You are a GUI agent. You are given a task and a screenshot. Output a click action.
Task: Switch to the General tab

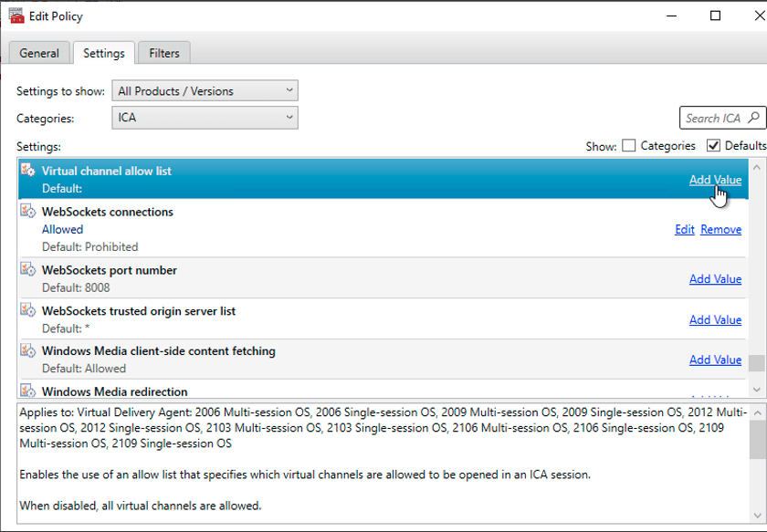coord(39,53)
